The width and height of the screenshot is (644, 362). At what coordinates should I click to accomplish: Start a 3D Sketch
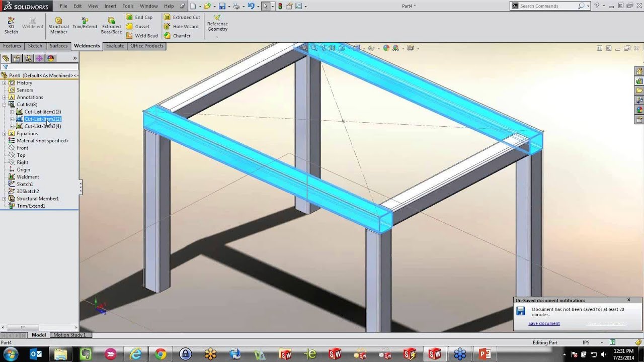click(x=11, y=25)
